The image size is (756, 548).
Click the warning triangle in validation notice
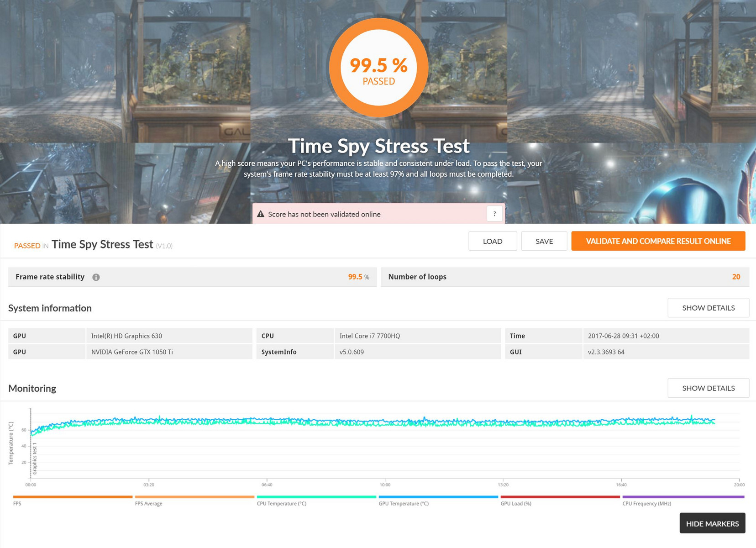click(261, 214)
